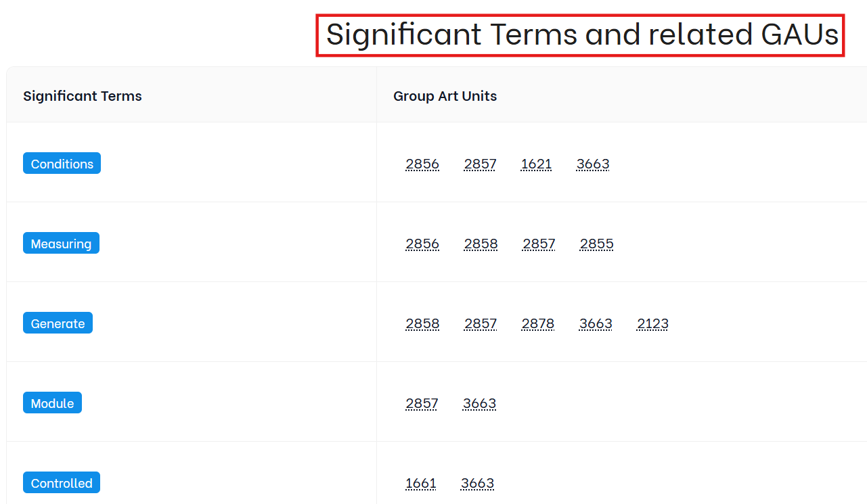
Task: Open the Generate term tag
Action: click(58, 323)
